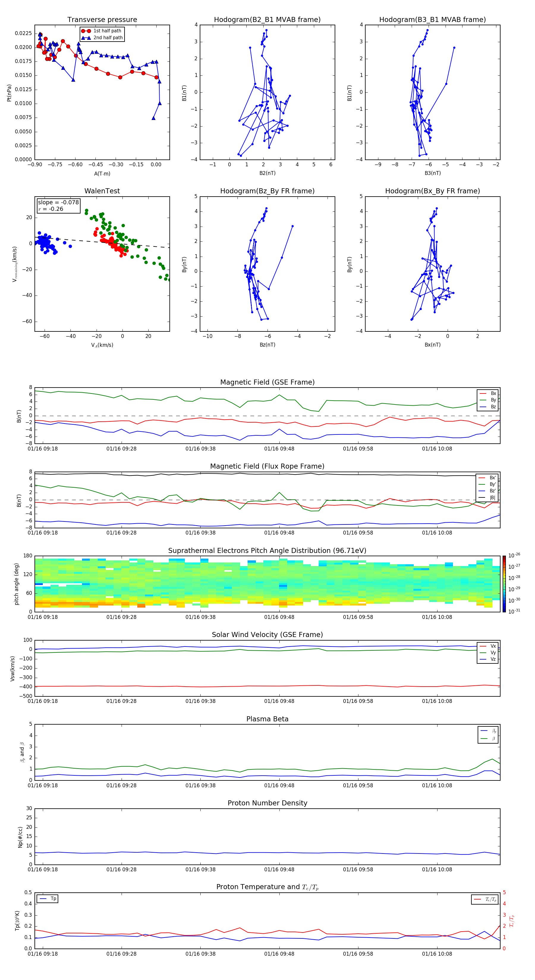
Task: Click the 'Vsw(km/s)' axis label
Action: 12,668
